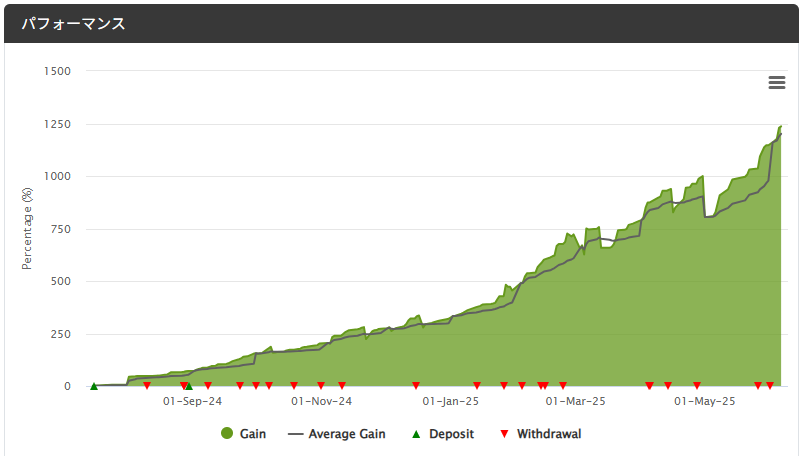This screenshot has height=456, width=801.
Task: Click the Percentage (%) y-axis title
Action: [28, 229]
